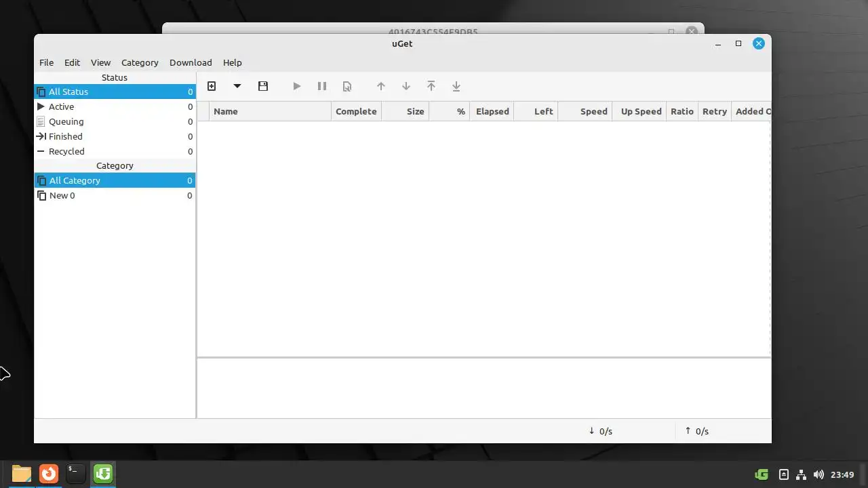Open the Edit menu
This screenshot has width=868, height=488.
coord(72,62)
